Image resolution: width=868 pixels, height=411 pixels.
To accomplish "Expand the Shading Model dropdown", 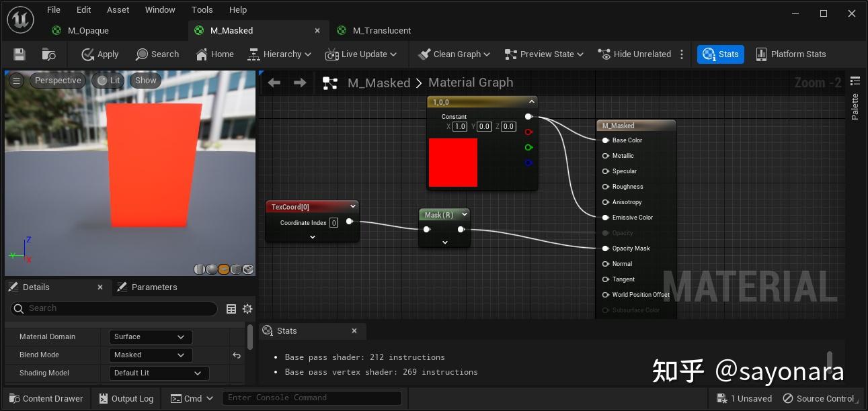I will pyautogui.click(x=159, y=373).
